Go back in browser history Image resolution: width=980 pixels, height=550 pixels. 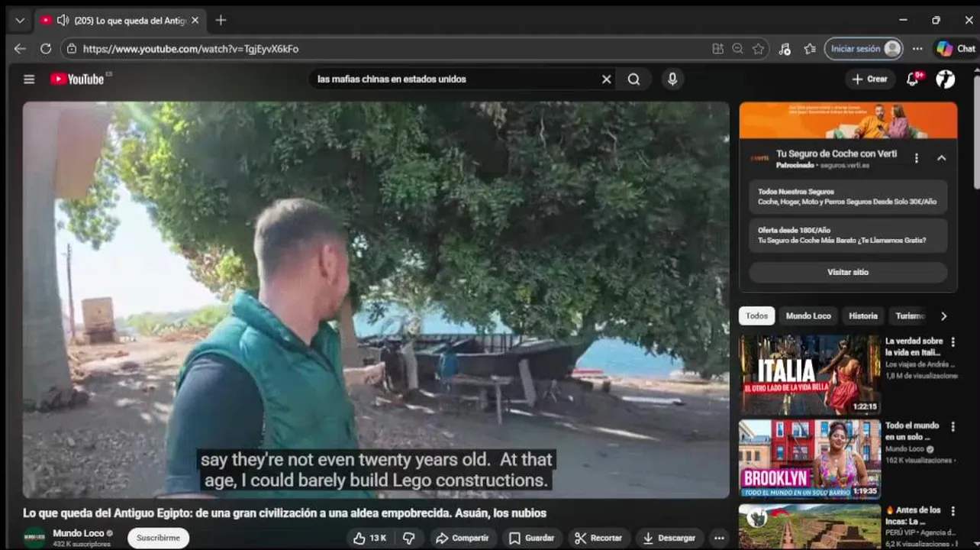coord(20,49)
